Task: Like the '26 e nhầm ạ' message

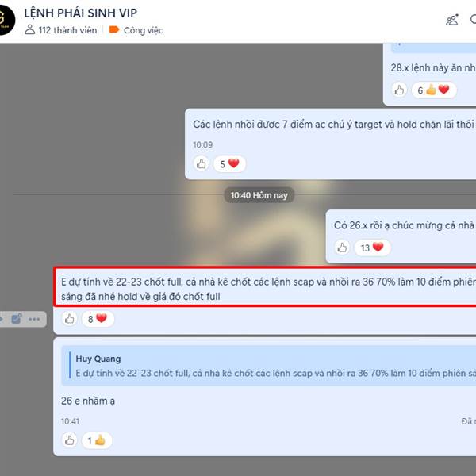Action: click(x=69, y=440)
